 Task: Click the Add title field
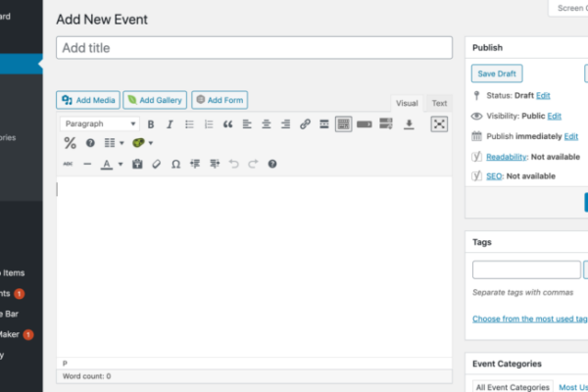(x=254, y=48)
